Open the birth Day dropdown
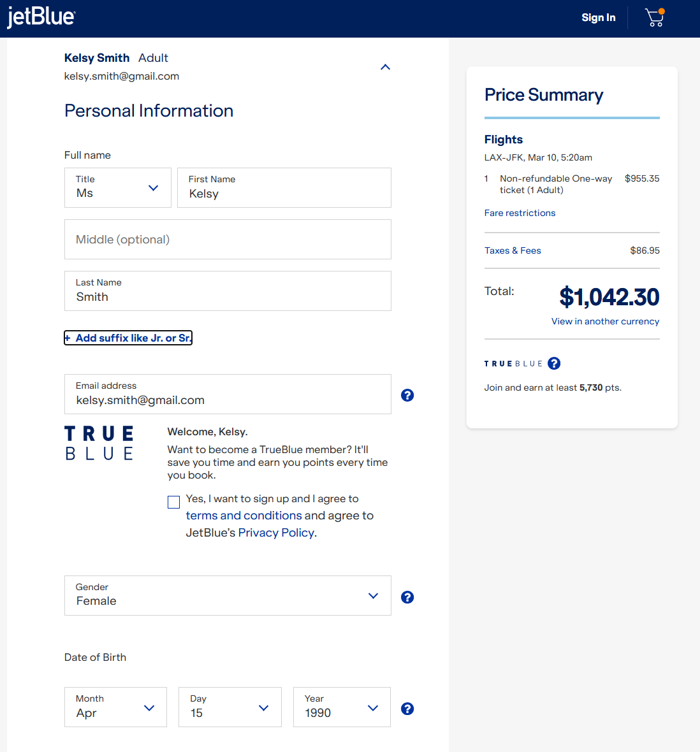The height and width of the screenshot is (752, 700). coord(230,707)
